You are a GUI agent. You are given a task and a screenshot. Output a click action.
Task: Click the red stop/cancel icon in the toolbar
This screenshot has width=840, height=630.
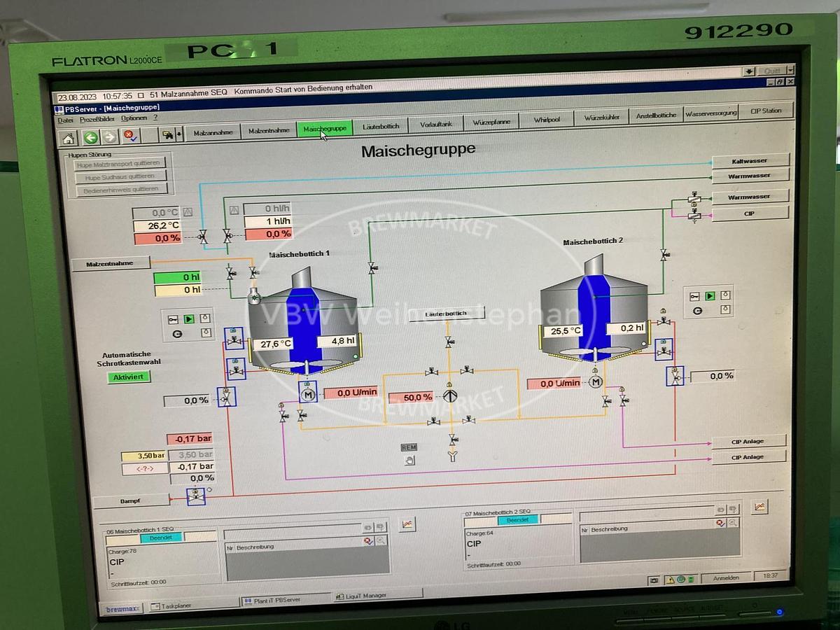click(129, 135)
